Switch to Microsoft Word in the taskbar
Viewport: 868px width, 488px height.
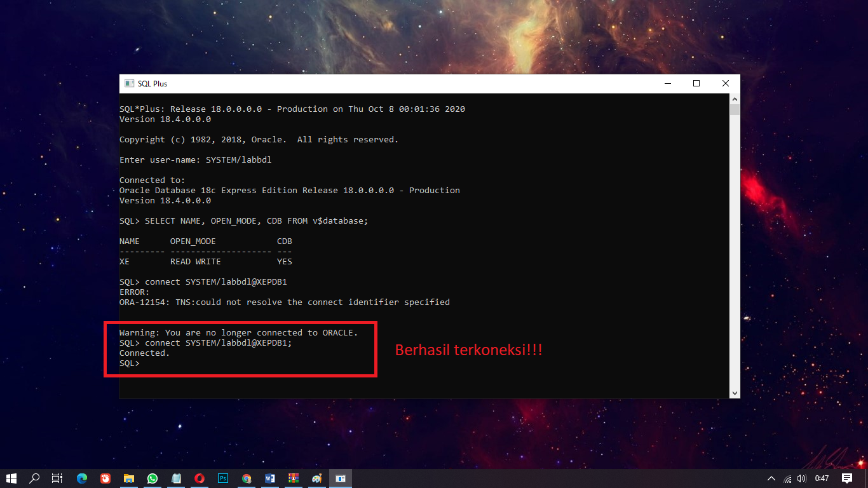pos(270,478)
